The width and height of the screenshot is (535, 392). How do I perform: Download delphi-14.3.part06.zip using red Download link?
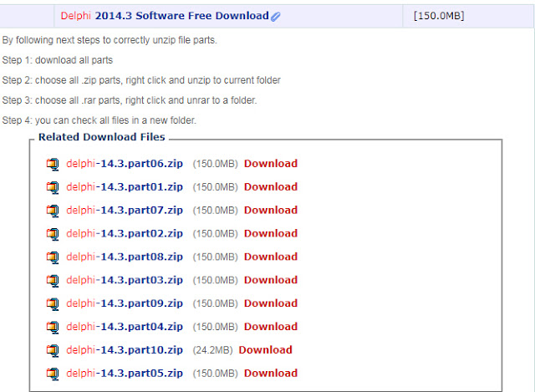pos(270,164)
